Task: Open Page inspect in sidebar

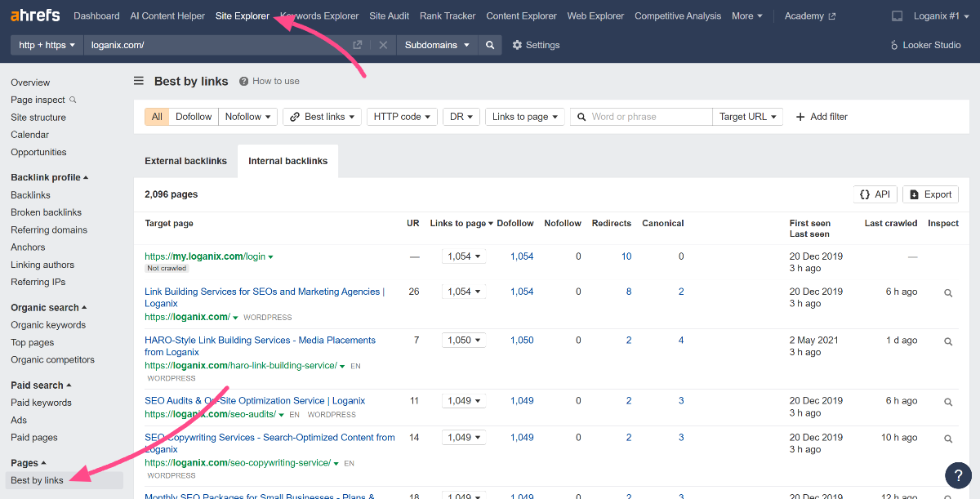Action: pyautogui.click(x=43, y=100)
